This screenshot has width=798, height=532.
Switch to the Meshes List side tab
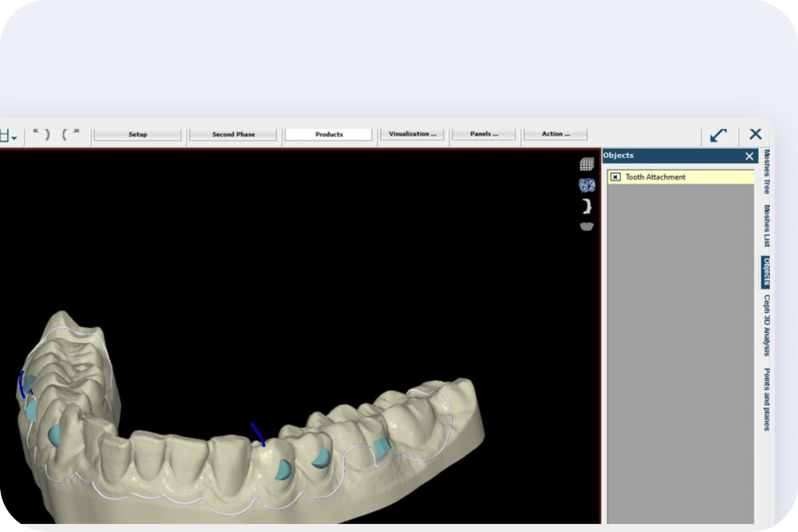coord(766,226)
